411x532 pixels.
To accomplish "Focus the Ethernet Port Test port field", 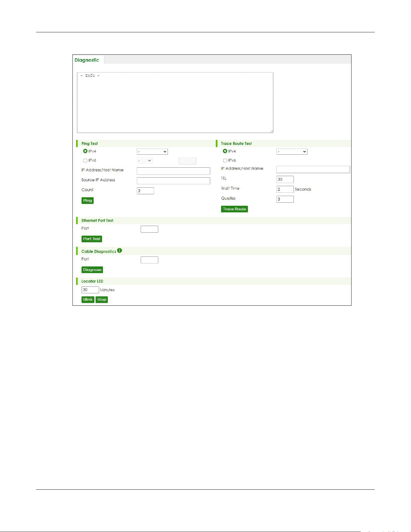I will coord(149,229).
